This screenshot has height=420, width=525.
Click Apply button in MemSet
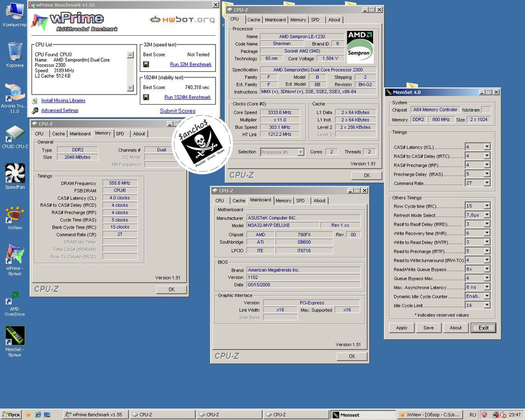click(x=402, y=328)
